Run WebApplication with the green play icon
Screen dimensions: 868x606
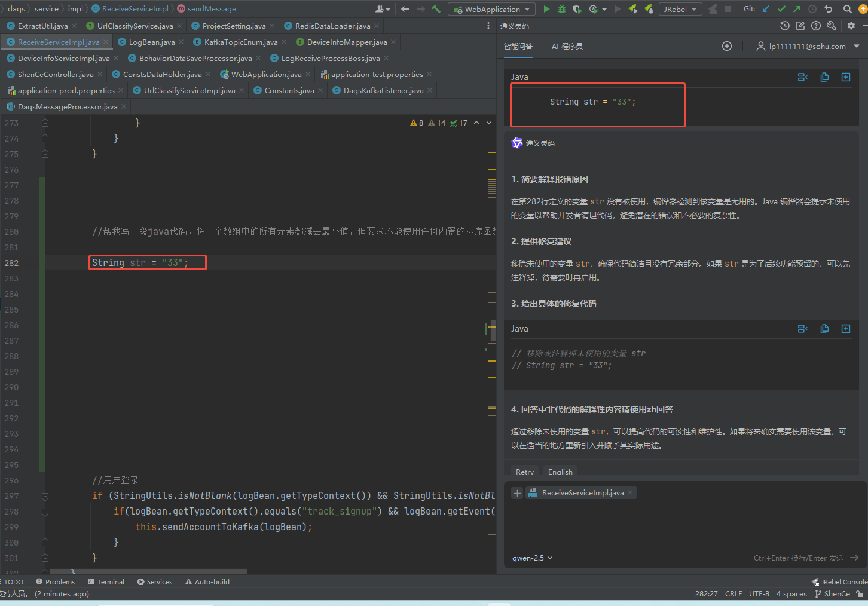546,9
